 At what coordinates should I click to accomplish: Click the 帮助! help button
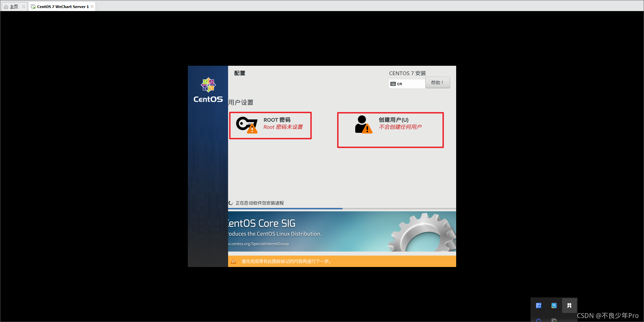tap(437, 83)
